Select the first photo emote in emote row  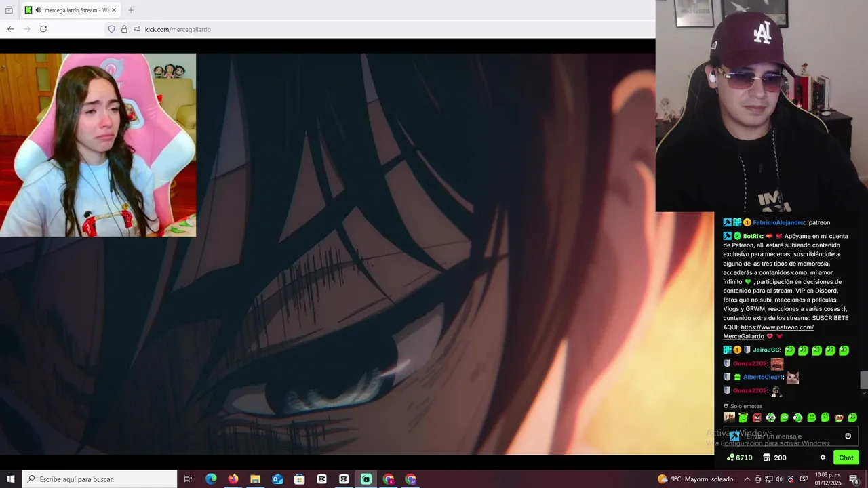point(730,418)
